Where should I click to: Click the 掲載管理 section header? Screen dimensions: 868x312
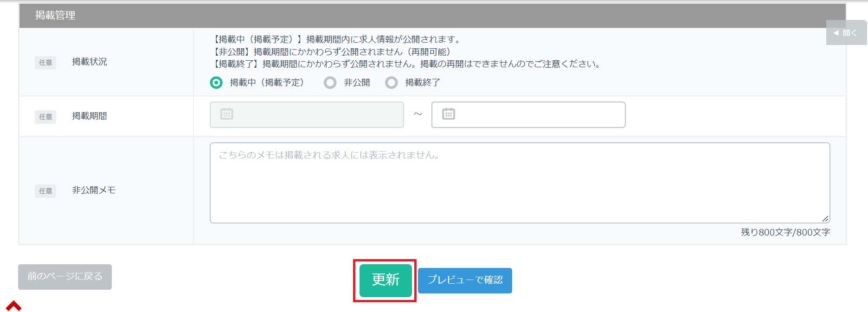(x=55, y=15)
